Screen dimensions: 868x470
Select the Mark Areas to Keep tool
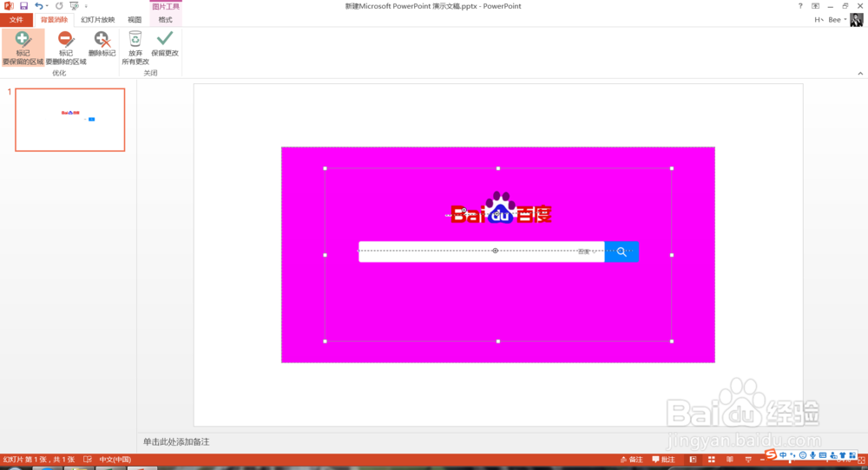[23, 48]
